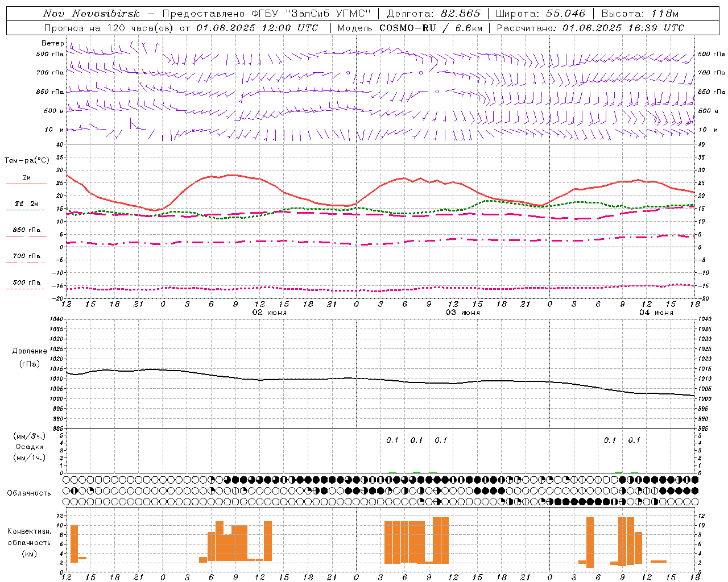This screenshot has width=728, height=582.
Task: Click the 'Ветер' wind panel label
Action: pos(53,43)
